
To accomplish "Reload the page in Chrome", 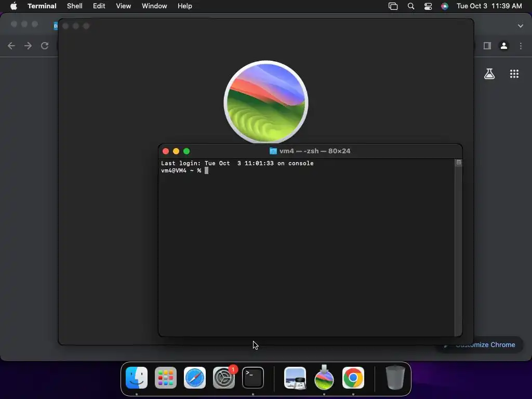I will [45, 46].
